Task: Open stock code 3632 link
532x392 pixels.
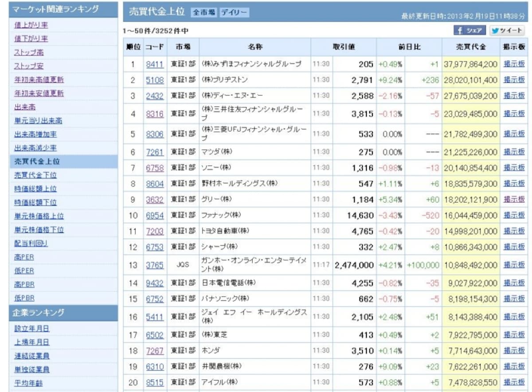Action: (x=155, y=200)
